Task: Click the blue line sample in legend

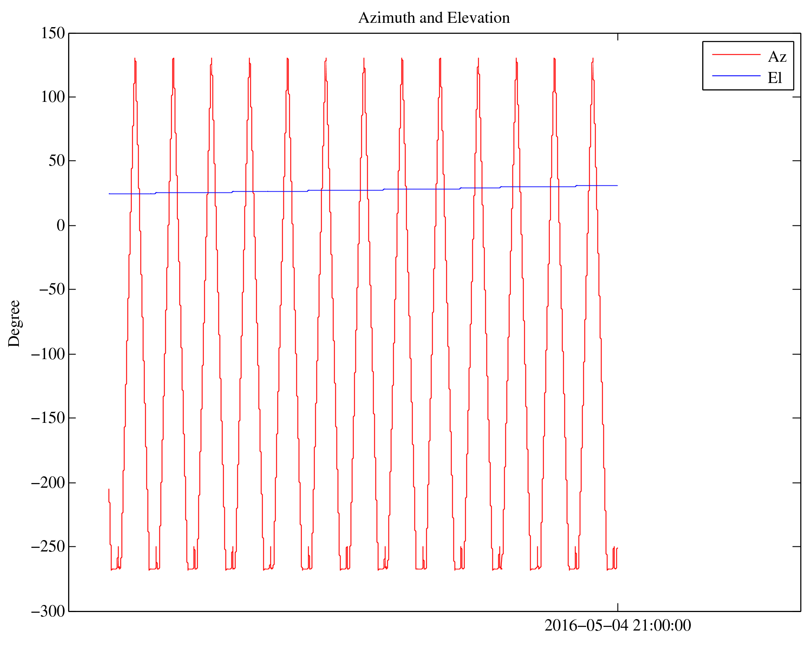Action: click(x=736, y=76)
